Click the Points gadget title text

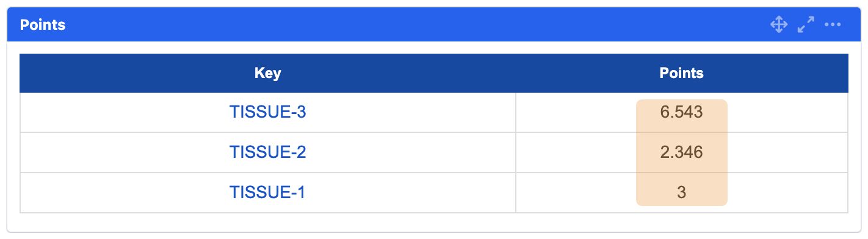tap(43, 25)
